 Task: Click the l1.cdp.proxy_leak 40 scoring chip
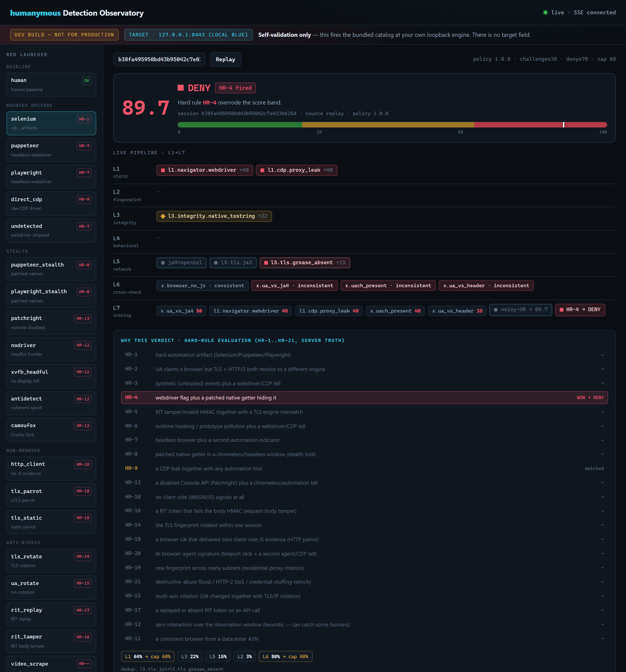click(x=329, y=311)
